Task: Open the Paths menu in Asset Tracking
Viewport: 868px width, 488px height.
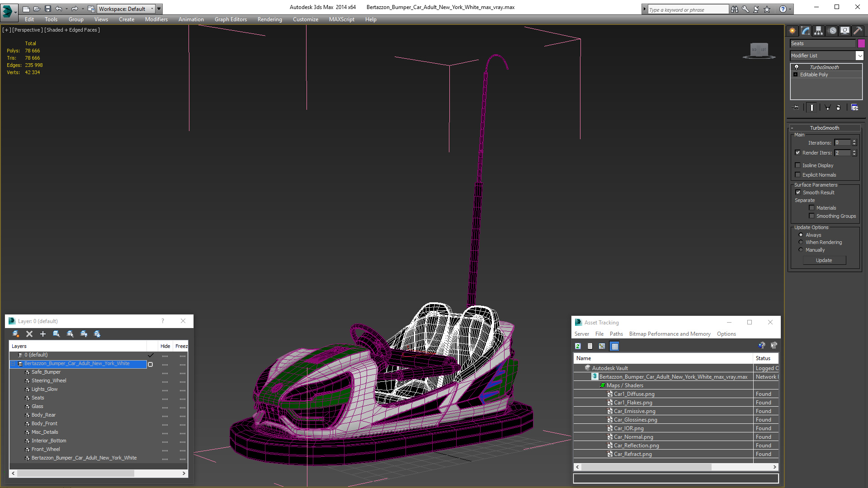Action: click(616, 334)
